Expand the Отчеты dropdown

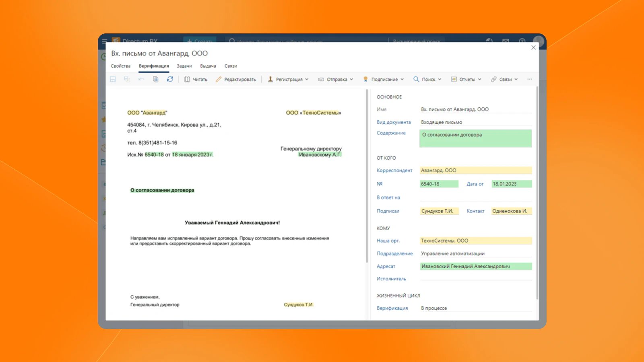tap(466, 80)
